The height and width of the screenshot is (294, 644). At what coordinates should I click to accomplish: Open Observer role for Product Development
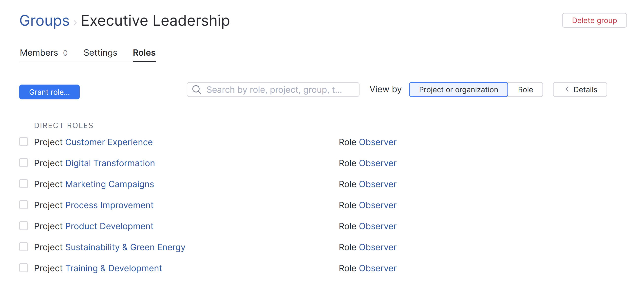click(x=378, y=226)
